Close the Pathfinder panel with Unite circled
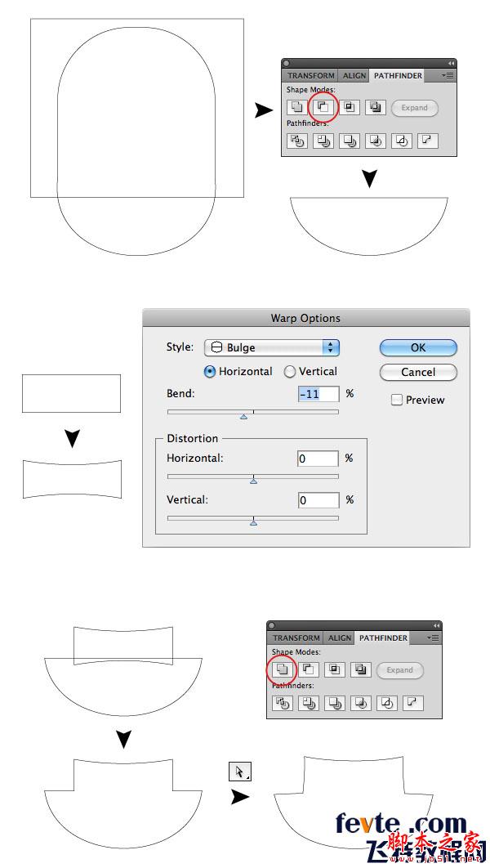 [x=272, y=625]
